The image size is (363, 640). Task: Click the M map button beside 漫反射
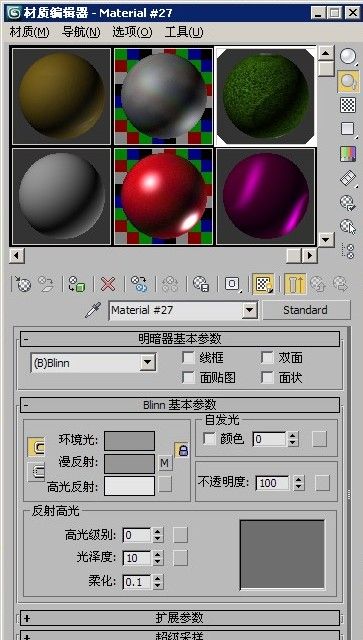[165, 463]
